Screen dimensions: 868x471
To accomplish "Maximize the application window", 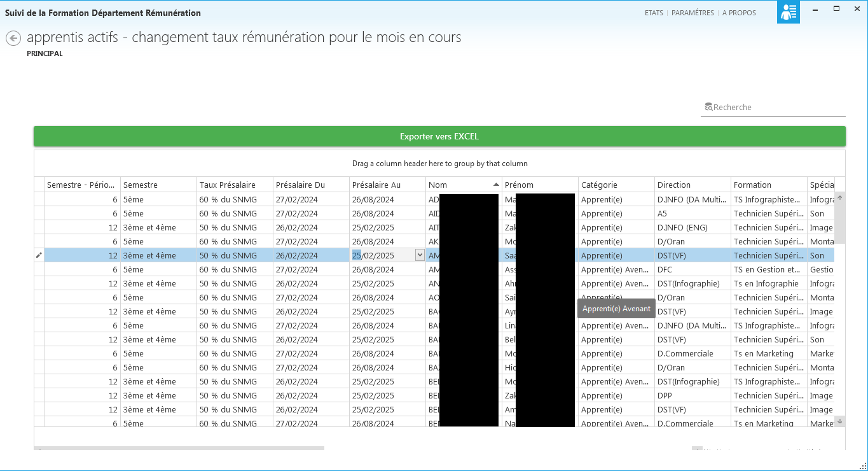I will point(837,8).
